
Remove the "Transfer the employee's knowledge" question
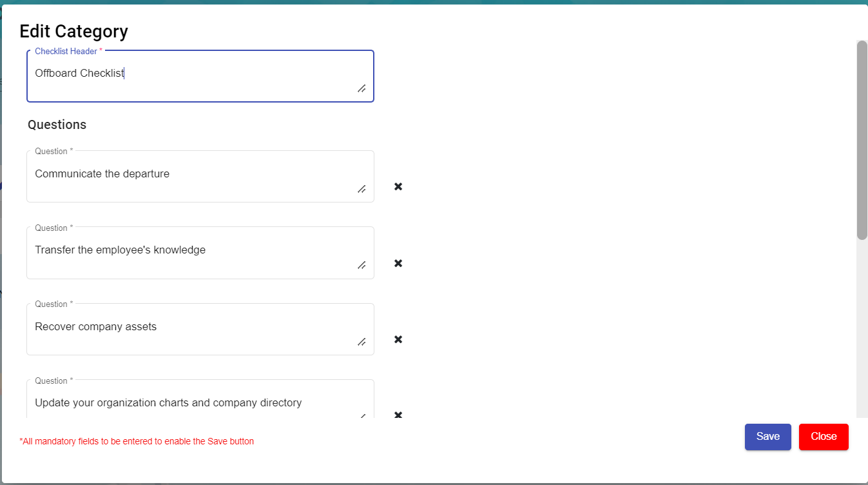[398, 263]
